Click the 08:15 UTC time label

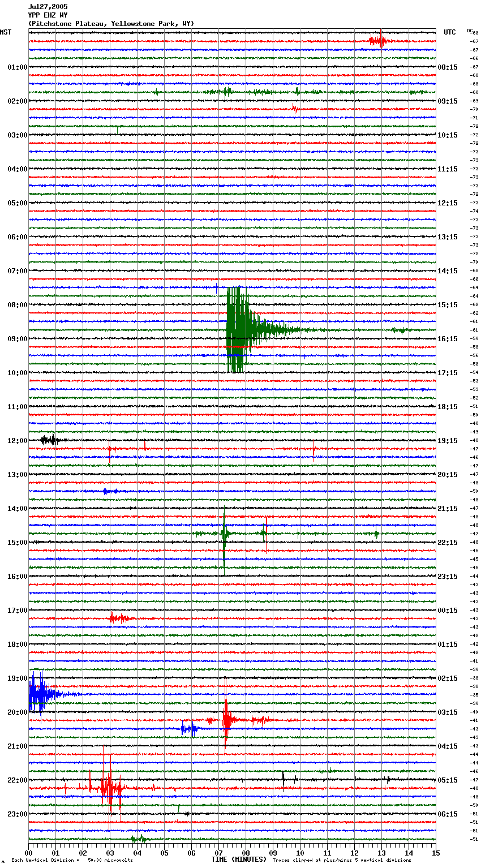point(448,67)
